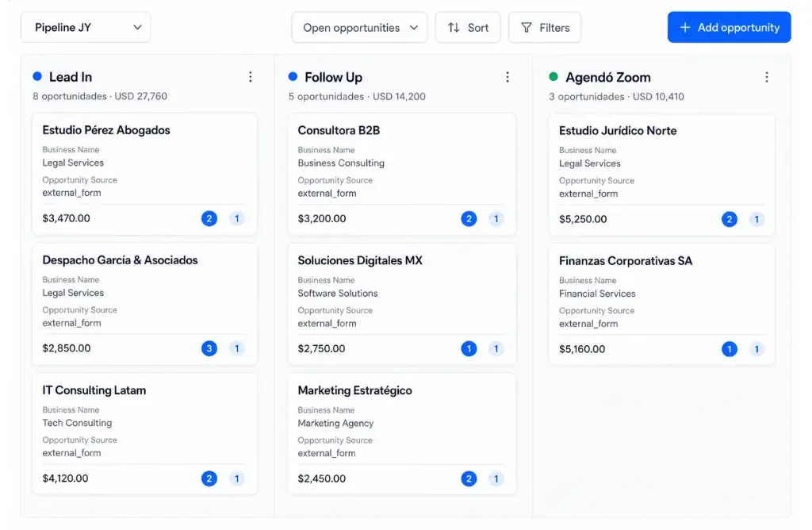This screenshot has height=530, width=812.
Task: Click badge 2 on IT Consulting Latam card
Action: pos(209,478)
